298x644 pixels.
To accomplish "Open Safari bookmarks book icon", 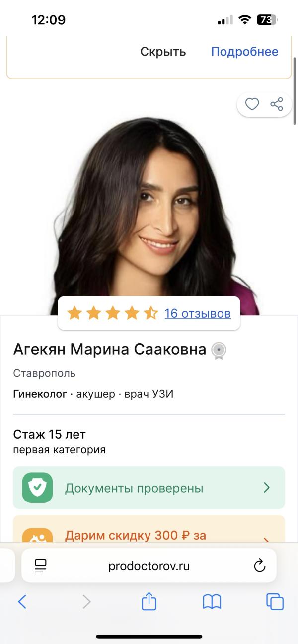I will coord(212,602).
